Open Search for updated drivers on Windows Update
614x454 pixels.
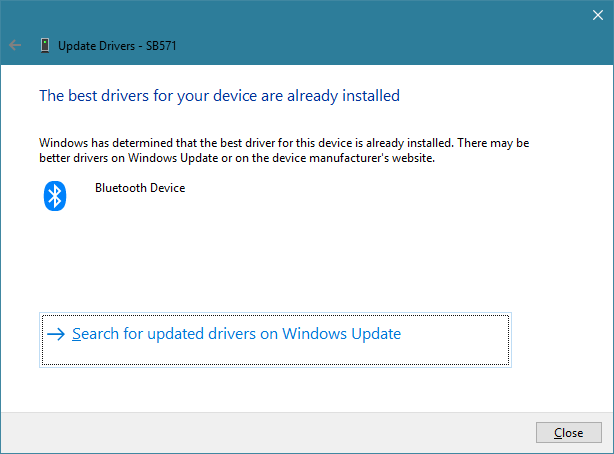[x=275, y=340]
